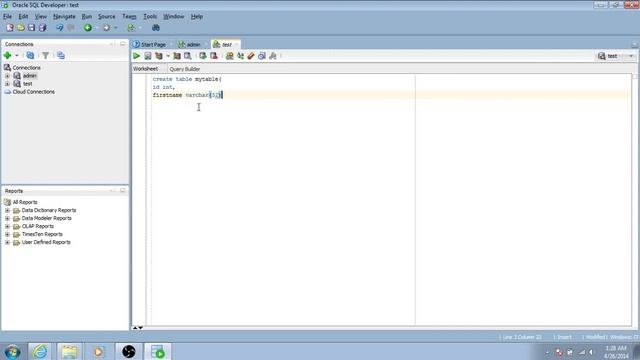The image size is (640, 360).
Task: Open dropdown arrow next to New Connection
Action: click(x=17, y=56)
